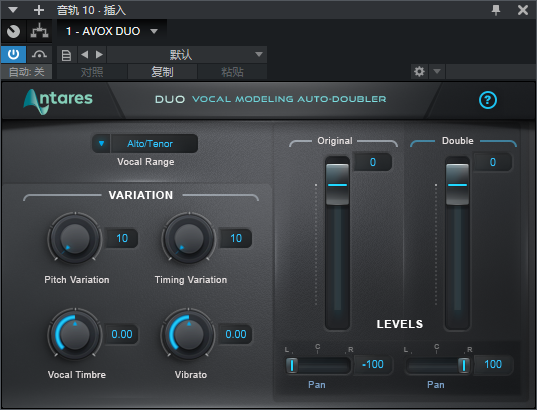This screenshot has height=410, width=537.
Task: Click the Double level fader handle
Action: (457, 185)
